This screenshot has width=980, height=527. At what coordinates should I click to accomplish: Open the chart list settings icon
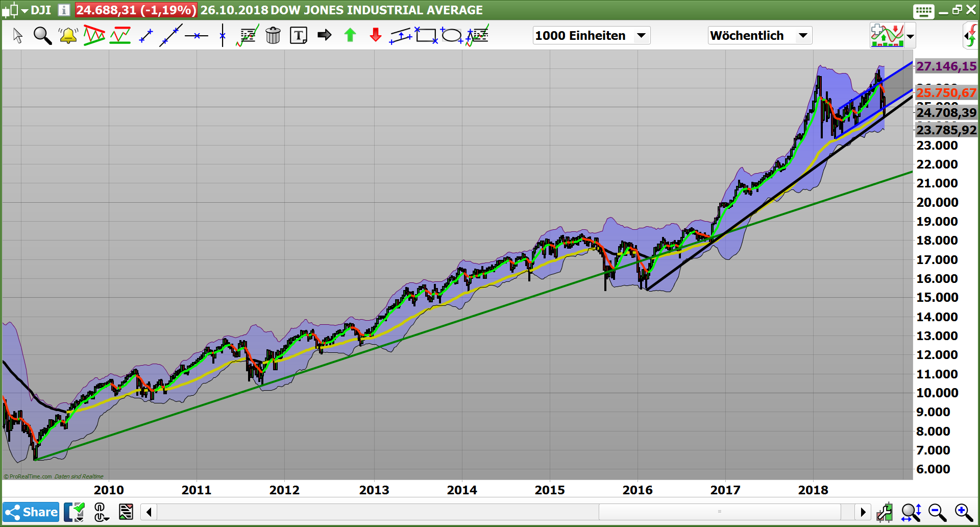pos(126,512)
